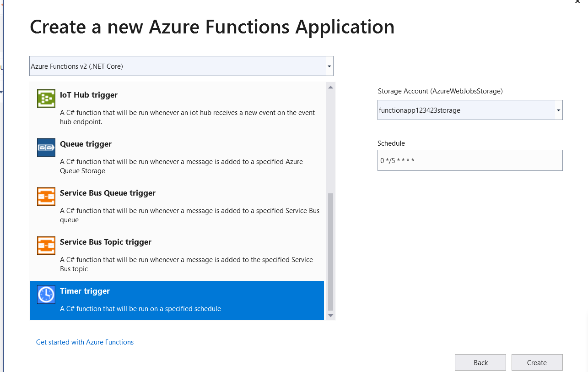This screenshot has width=588, height=372.
Task: Click the Service Bus Queue trigger icon
Action: pos(46,196)
